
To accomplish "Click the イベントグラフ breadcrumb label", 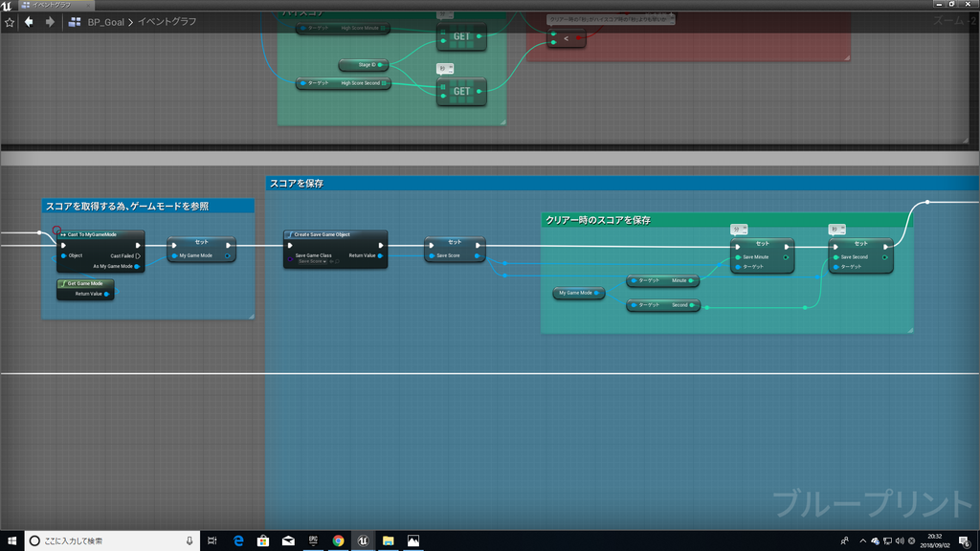I will tap(167, 22).
